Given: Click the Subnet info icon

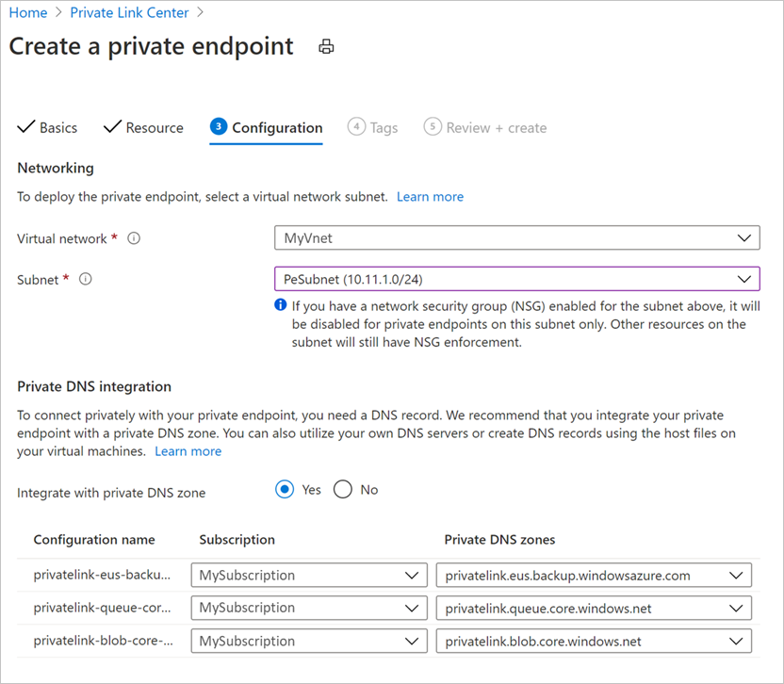Looking at the screenshot, I should (x=86, y=279).
